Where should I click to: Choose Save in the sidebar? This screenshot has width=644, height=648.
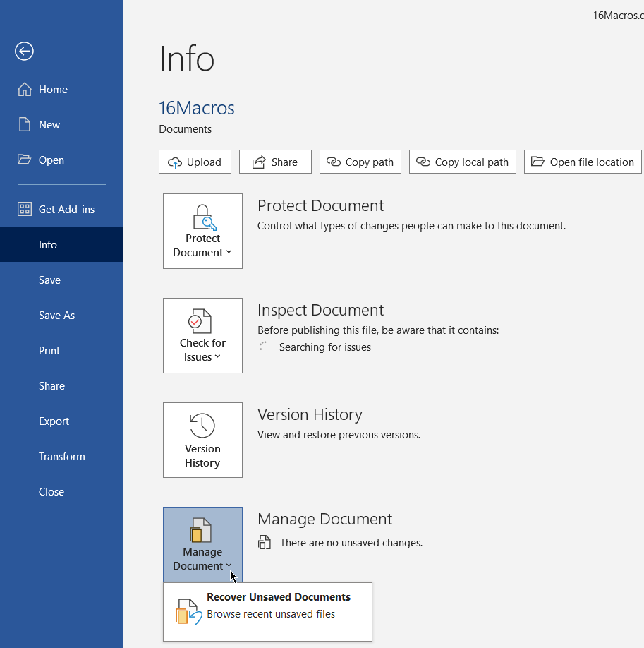(x=61, y=280)
